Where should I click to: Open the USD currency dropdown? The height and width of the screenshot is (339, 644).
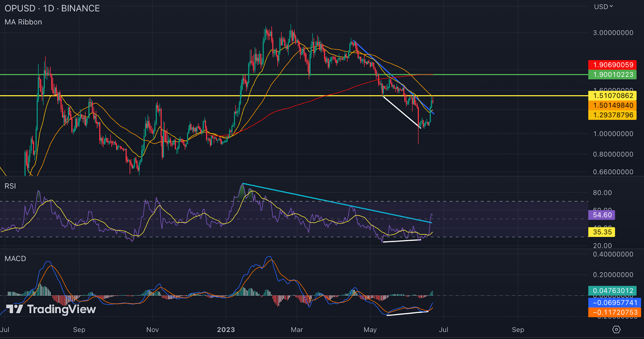(x=603, y=6)
